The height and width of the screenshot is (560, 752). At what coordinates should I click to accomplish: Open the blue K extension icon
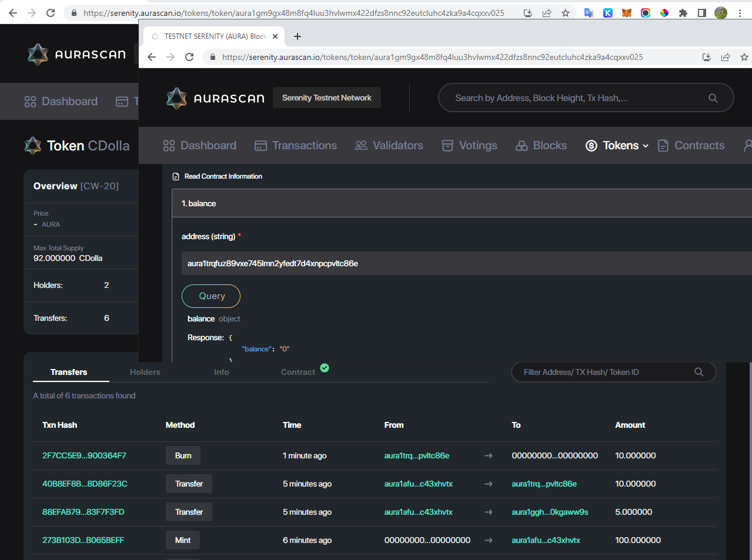coord(608,13)
